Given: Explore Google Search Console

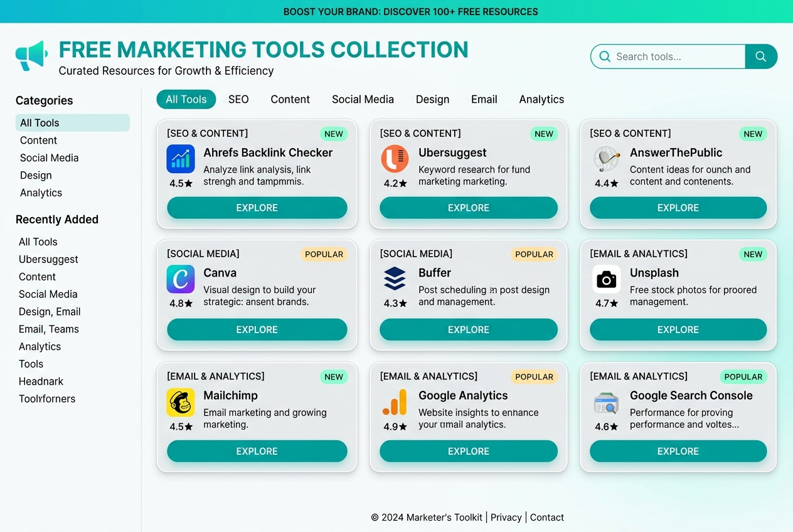Looking at the screenshot, I should [678, 451].
